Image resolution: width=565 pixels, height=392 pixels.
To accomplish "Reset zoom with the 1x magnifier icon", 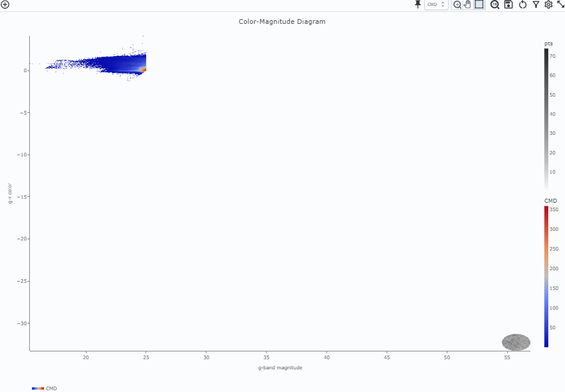I will pyautogui.click(x=495, y=5).
